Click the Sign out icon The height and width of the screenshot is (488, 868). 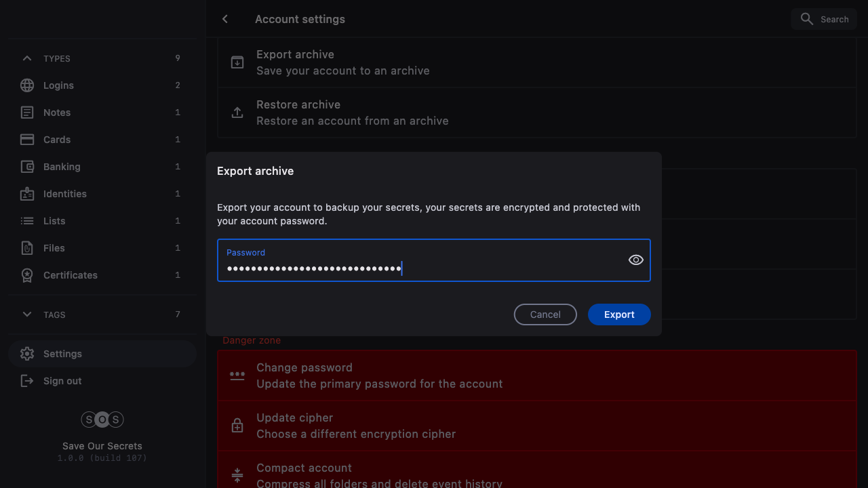(x=27, y=381)
